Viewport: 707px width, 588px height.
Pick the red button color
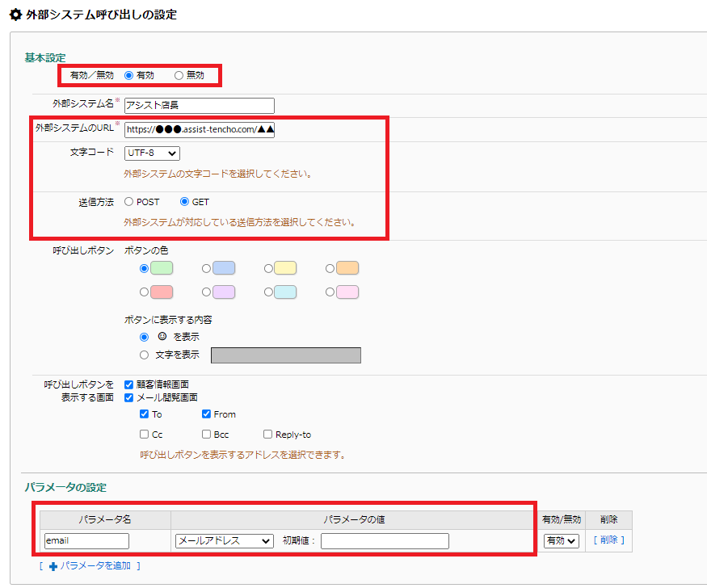[x=162, y=292]
